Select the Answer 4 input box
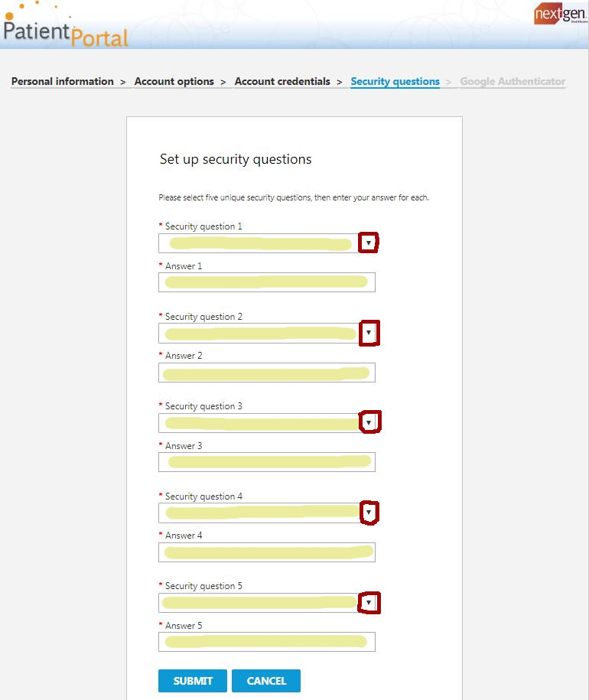The image size is (589, 700). coord(266,552)
